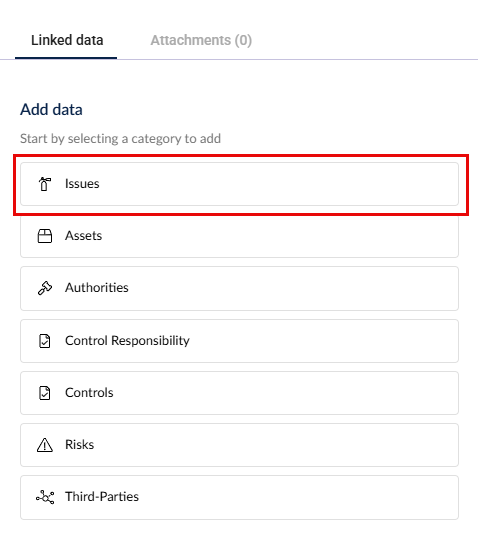Switch to the Linked data tab
The width and height of the screenshot is (478, 535).
(67, 40)
